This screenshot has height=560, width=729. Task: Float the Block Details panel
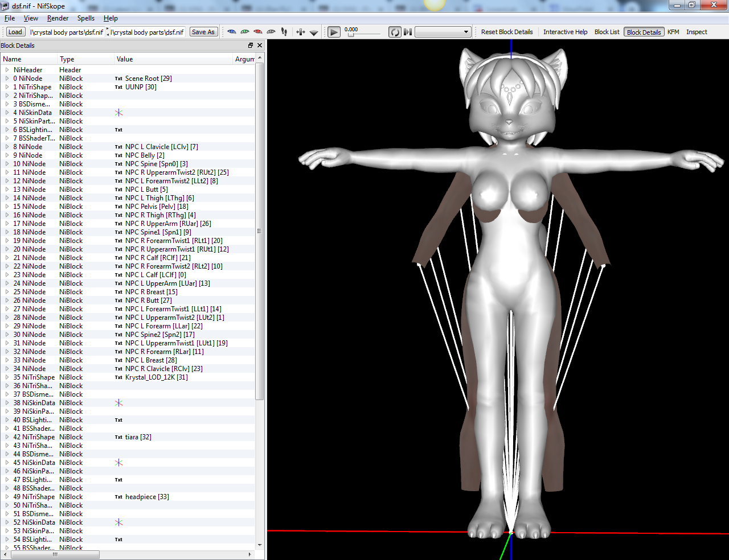251,46
